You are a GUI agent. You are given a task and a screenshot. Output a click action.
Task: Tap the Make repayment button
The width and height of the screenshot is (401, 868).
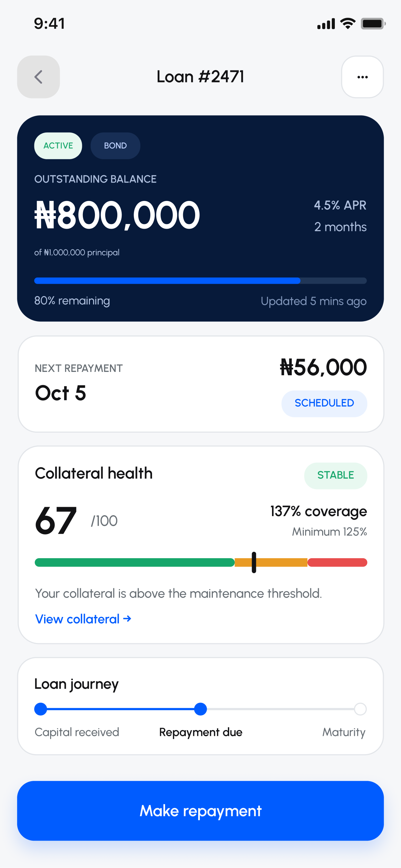point(200,810)
